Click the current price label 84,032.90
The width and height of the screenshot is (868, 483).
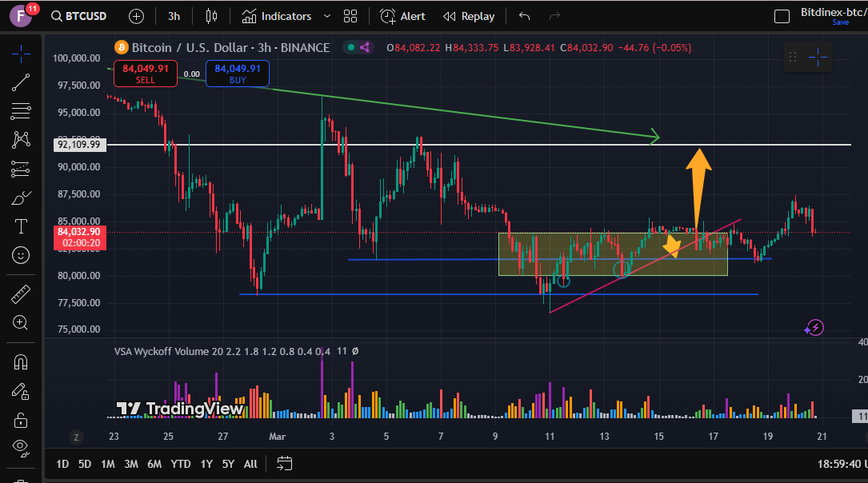click(x=79, y=238)
